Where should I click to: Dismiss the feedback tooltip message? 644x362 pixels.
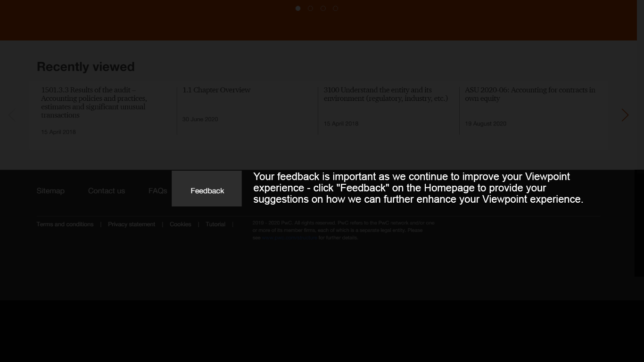point(419,188)
